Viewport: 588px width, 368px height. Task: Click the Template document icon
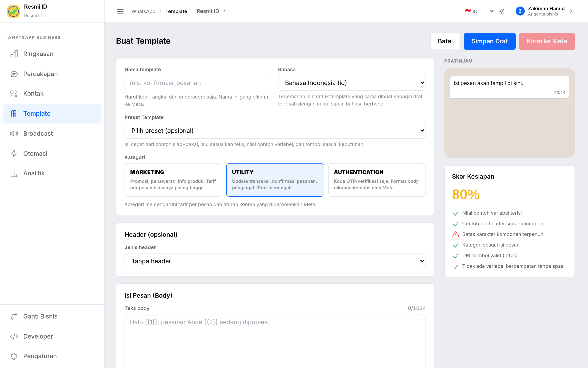click(14, 114)
